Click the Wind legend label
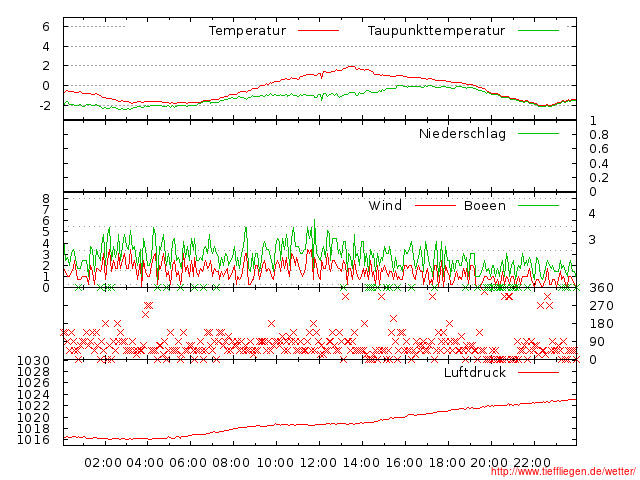 pyautogui.click(x=385, y=205)
